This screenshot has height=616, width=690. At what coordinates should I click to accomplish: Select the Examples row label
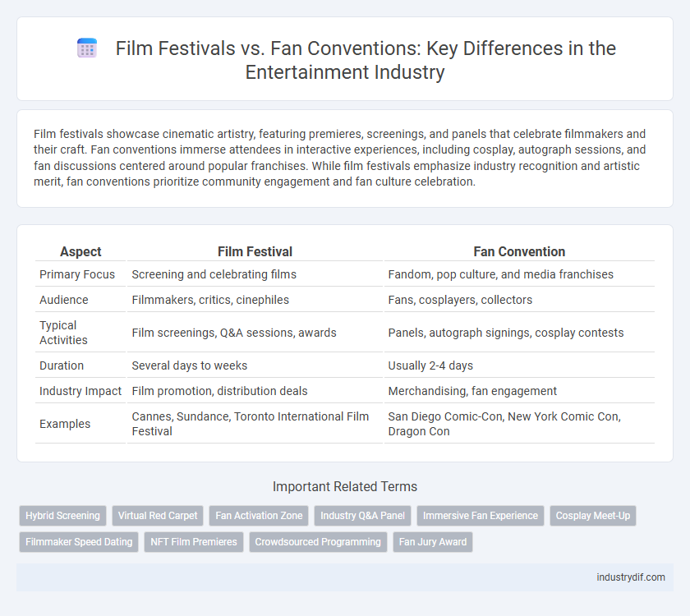coord(65,424)
